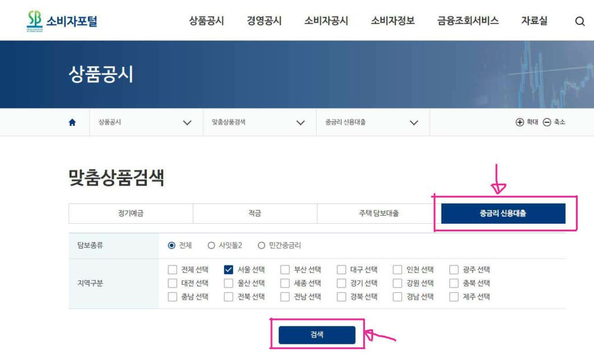The image size is (594, 364).
Task: Open the 경영공시 menu item
Action: tap(263, 20)
